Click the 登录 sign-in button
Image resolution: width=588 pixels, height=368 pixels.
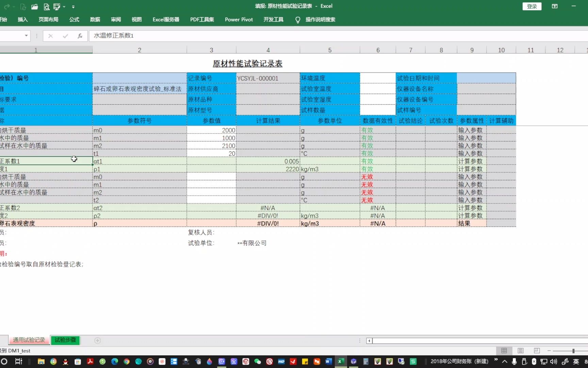coord(532,6)
